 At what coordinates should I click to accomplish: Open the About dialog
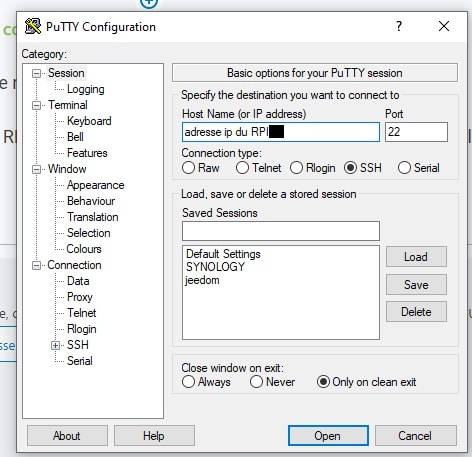click(x=67, y=435)
